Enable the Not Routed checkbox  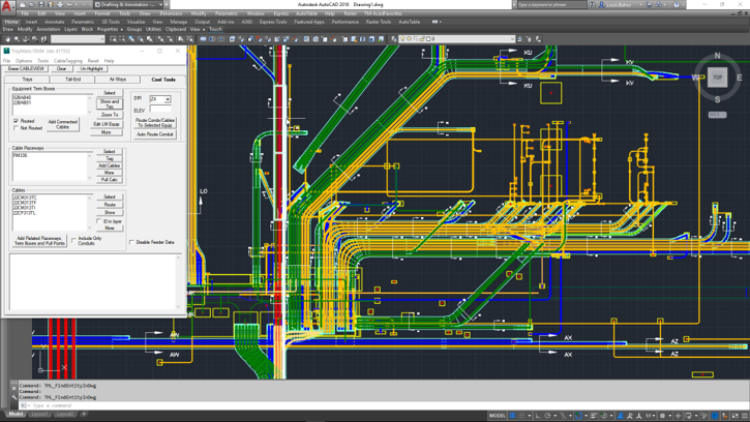click(15, 128)
